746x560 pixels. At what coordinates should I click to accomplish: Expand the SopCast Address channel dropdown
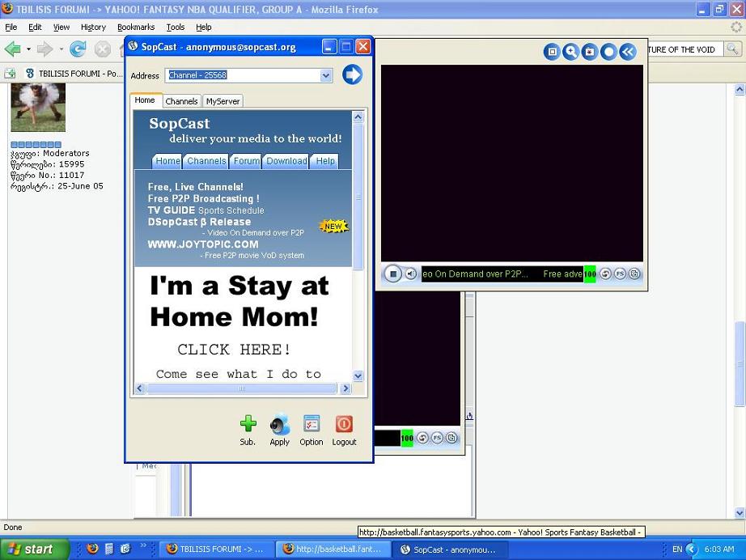tap(326, 75)
